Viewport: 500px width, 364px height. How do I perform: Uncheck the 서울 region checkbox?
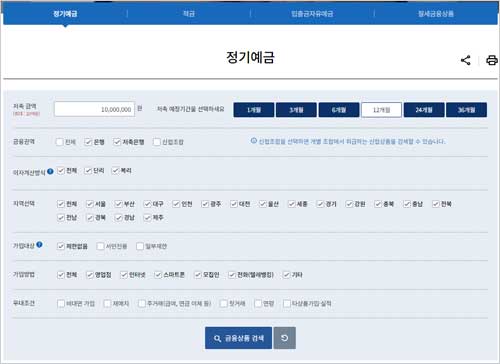(x=90, y=204)
